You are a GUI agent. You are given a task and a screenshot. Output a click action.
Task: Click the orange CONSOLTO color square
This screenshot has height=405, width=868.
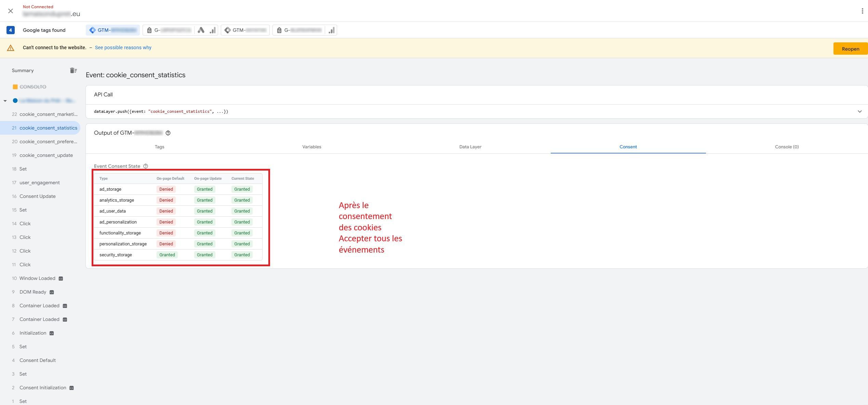click(x=15, y=87)
